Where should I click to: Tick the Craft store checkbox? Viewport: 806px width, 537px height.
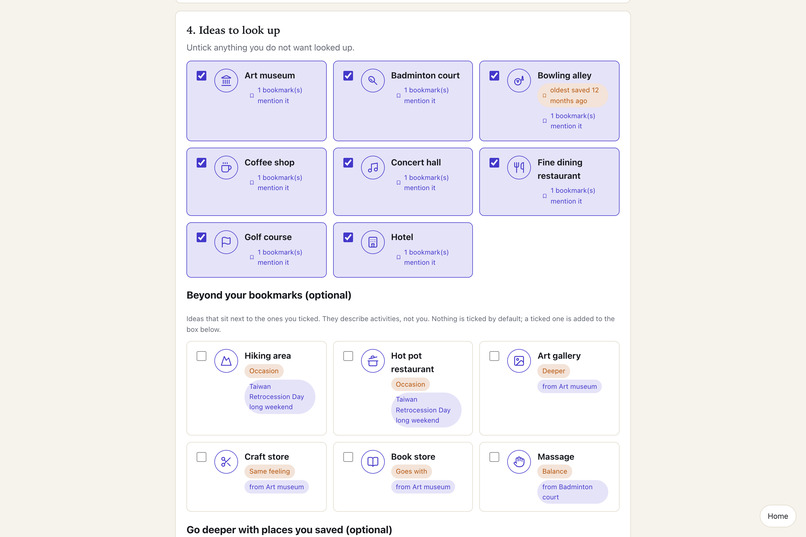[x=202, y=457]
